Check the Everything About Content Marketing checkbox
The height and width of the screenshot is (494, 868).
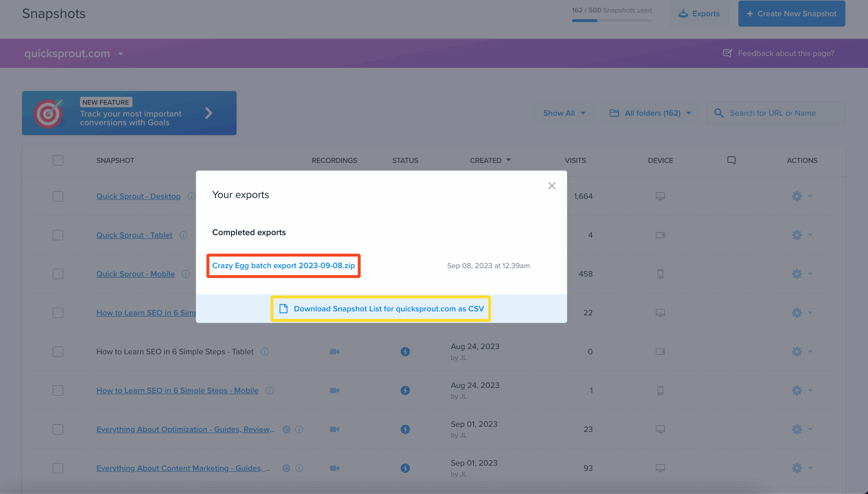point(58,468)
